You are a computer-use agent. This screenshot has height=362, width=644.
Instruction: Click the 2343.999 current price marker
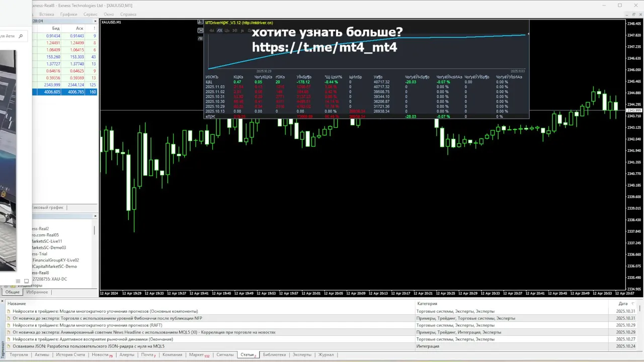point(634,110)
